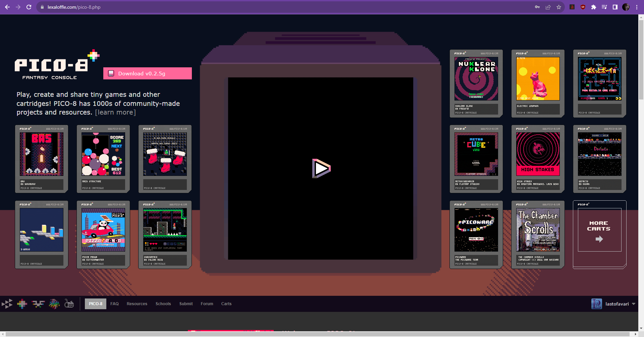Click the log with sprout icon
The width and height of the screenshot is (644, 337).
[69, 304]
